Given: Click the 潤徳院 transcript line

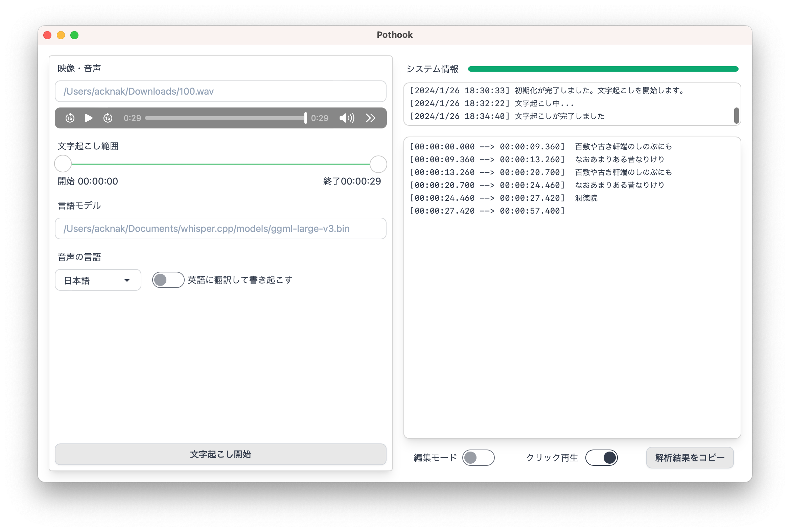Looking at the screenshot, I should pos(586,198).
